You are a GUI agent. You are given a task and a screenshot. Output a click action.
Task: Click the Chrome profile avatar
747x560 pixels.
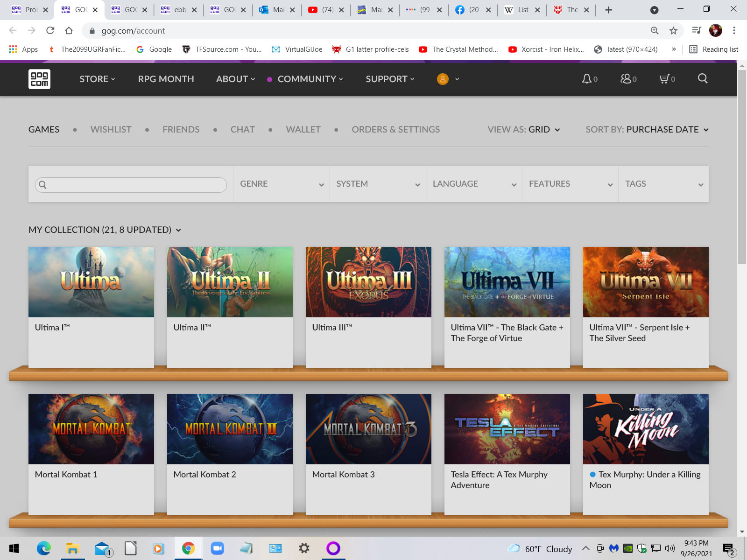click(x=716, y=30)
